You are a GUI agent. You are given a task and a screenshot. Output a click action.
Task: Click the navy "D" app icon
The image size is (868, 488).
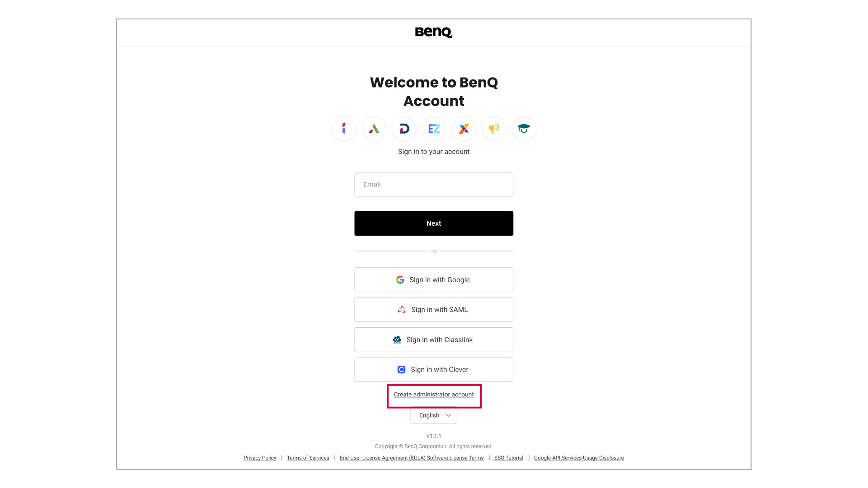pyautogui.click(x=404, y=129)
